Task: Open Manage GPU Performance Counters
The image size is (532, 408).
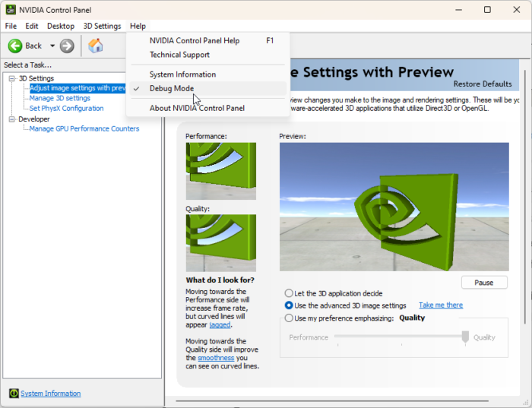Action: 84,129
